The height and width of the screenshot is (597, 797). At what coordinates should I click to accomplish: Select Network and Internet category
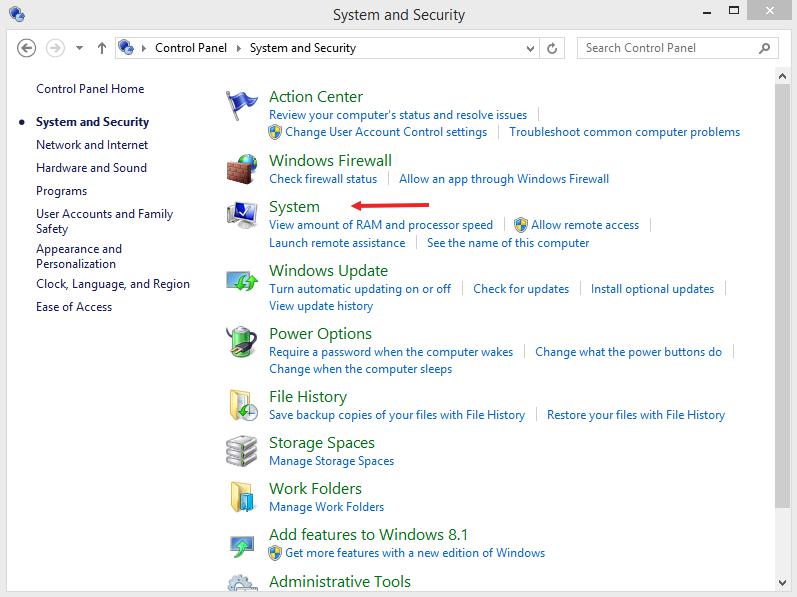point(92,145)
